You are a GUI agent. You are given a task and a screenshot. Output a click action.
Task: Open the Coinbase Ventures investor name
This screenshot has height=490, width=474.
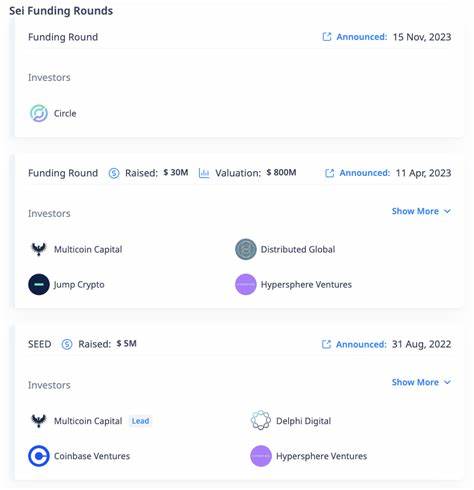[x=92, y=456]
